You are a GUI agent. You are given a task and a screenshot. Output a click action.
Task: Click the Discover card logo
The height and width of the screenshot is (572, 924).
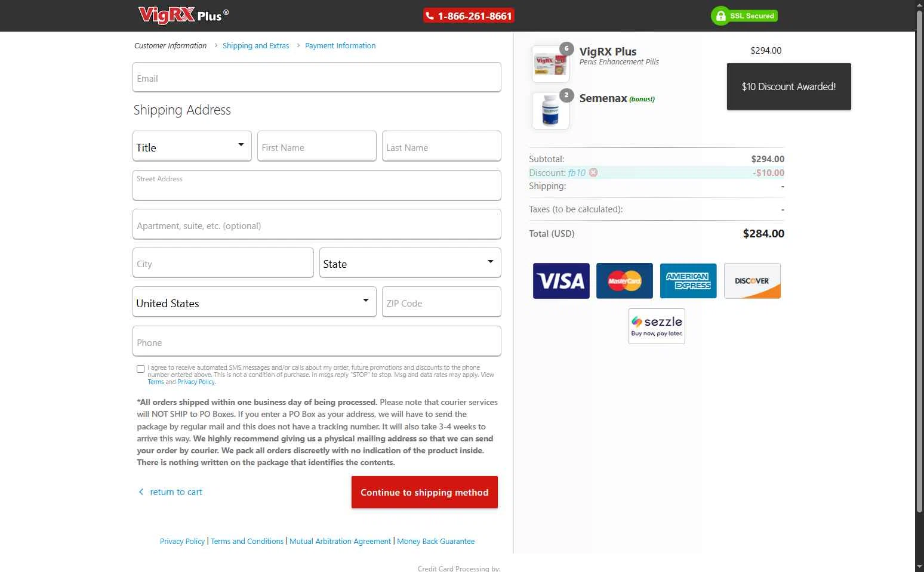coord(752,281)
